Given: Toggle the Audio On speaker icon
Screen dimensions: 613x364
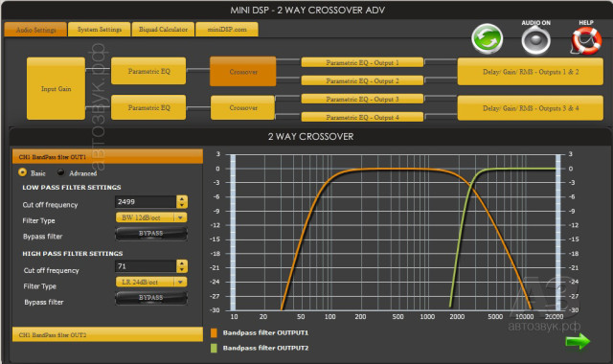Looking at the screenshot, I should click(535, 40).
